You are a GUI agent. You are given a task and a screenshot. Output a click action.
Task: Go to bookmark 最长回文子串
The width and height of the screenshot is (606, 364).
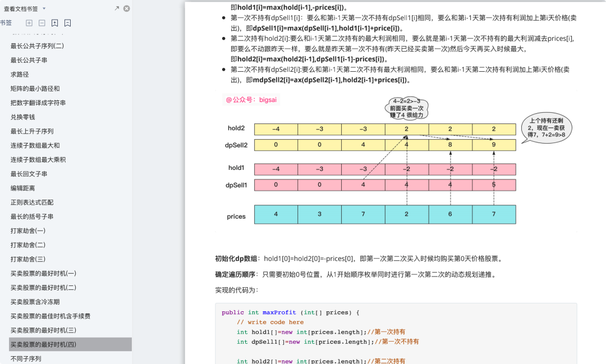click(x=29, y=174)
